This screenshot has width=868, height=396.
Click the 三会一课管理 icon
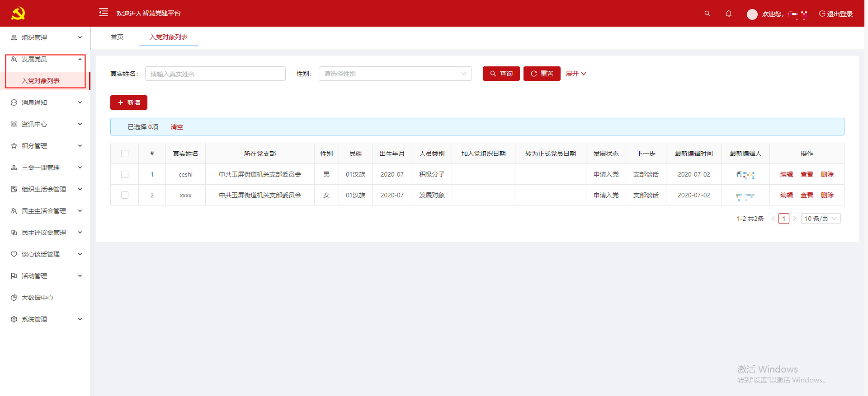(14, 168)
